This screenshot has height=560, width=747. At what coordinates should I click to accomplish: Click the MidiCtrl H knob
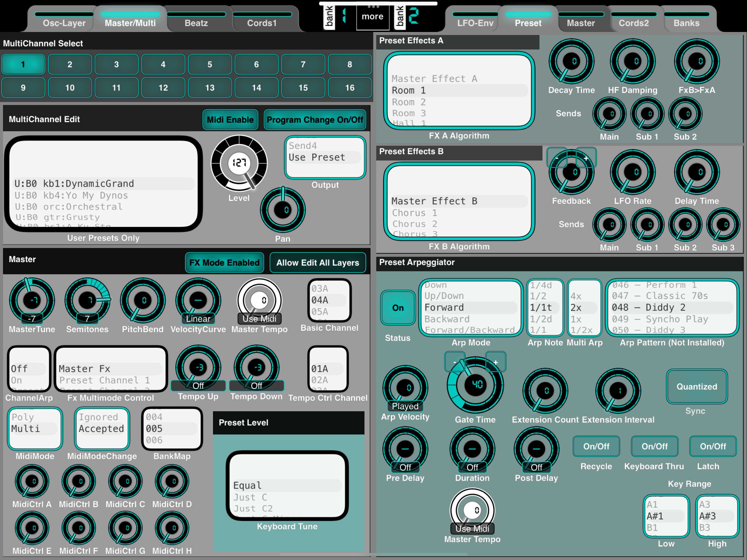pyautogui.click(x=172, y=528)
